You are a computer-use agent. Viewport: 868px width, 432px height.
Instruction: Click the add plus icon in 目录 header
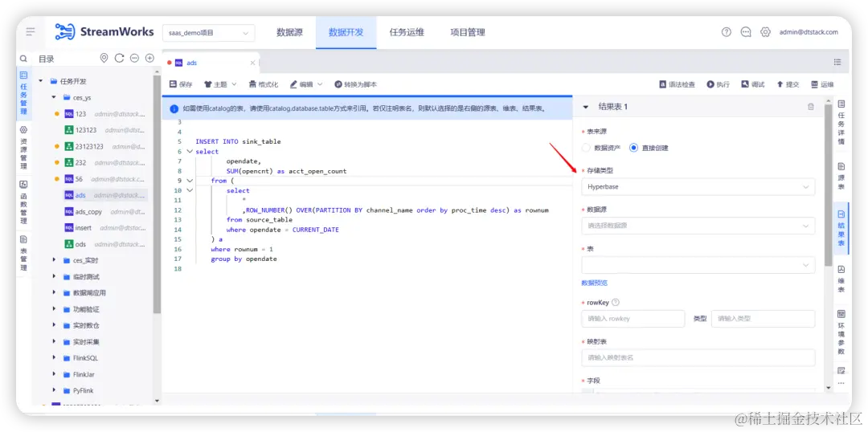149,58
